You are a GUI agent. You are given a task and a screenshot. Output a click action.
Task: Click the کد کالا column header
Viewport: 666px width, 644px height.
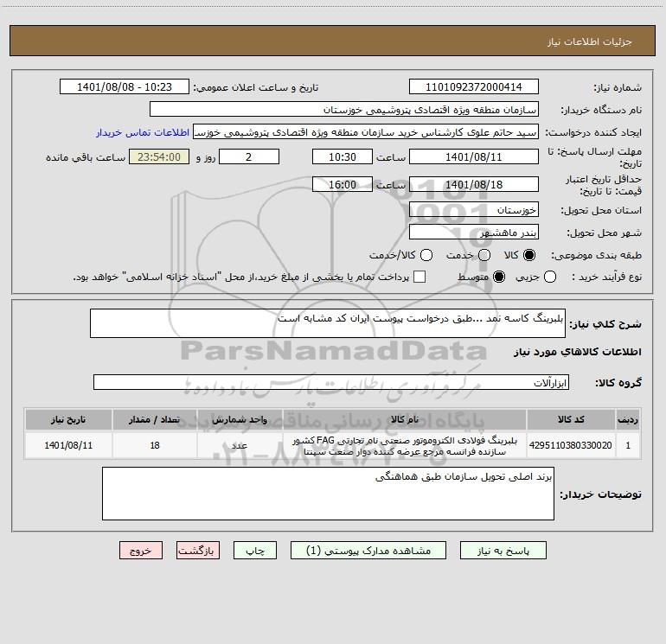571,419
